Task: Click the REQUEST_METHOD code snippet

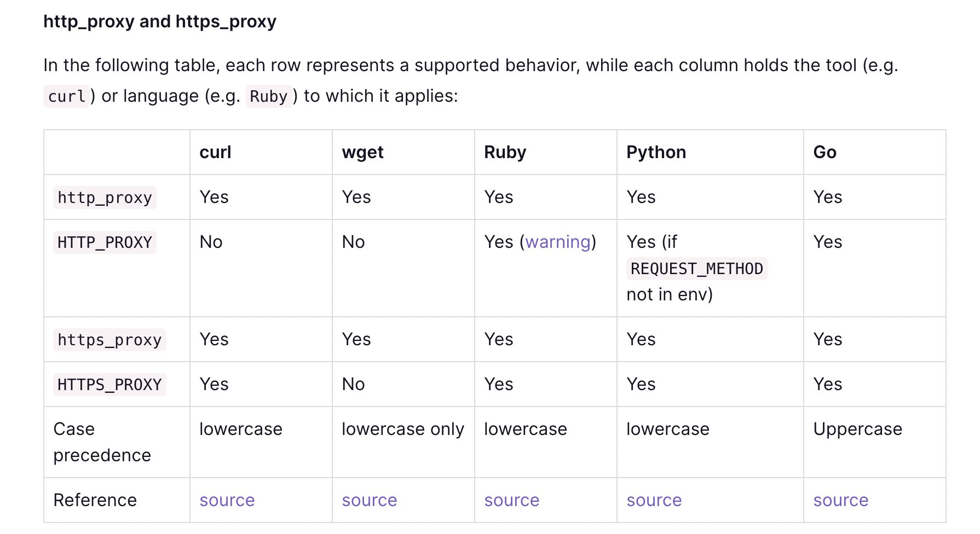Action: point(696,269)
